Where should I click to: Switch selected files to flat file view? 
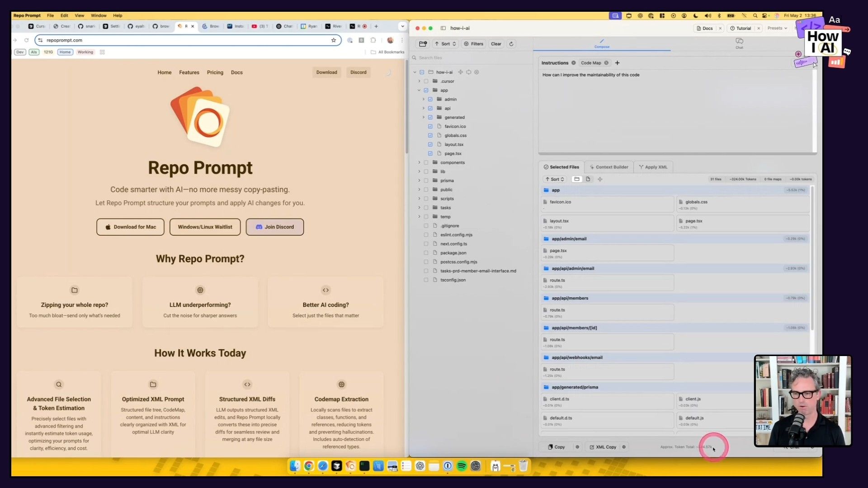(x=588, y=179)
